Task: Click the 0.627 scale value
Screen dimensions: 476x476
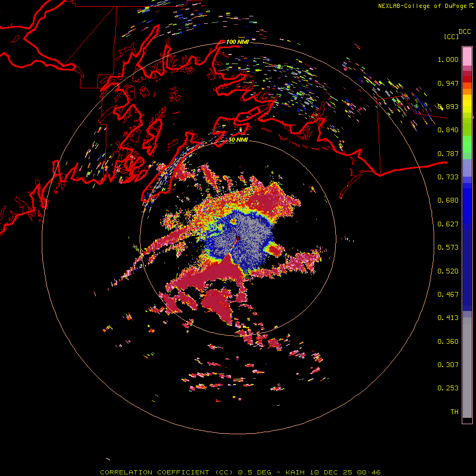Action: click(x=448, y=224)
